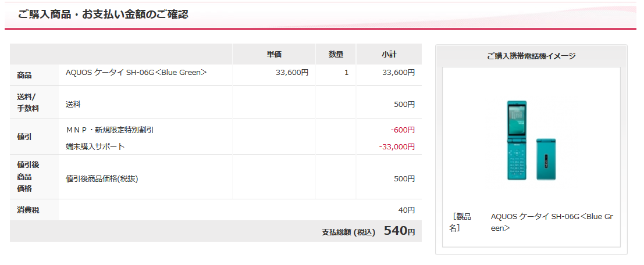Click the closed flip phone image

(x=546, y=159)
